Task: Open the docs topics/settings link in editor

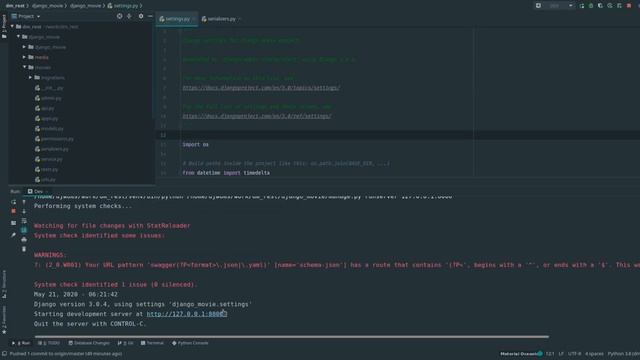Action: pyautogui.click(x=261, y=88)
